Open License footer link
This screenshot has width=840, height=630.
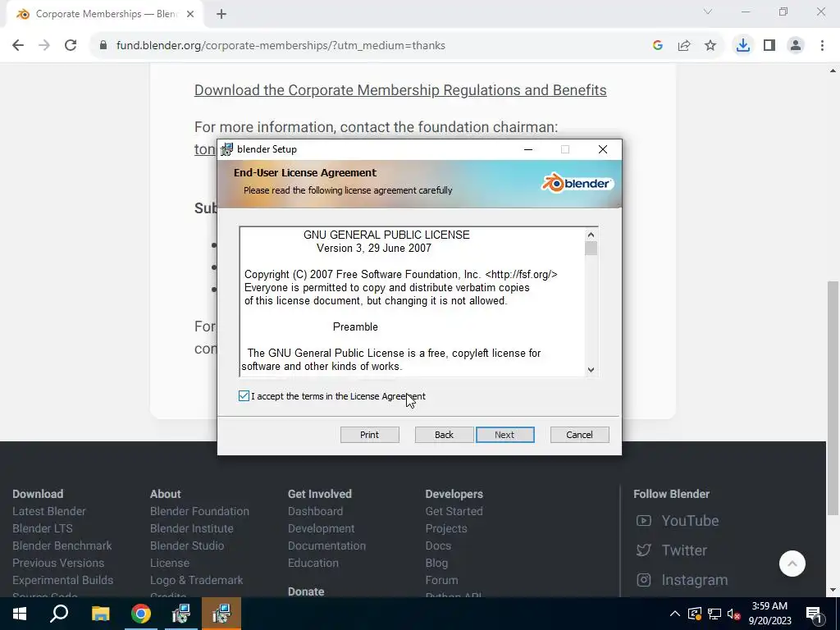170,563
